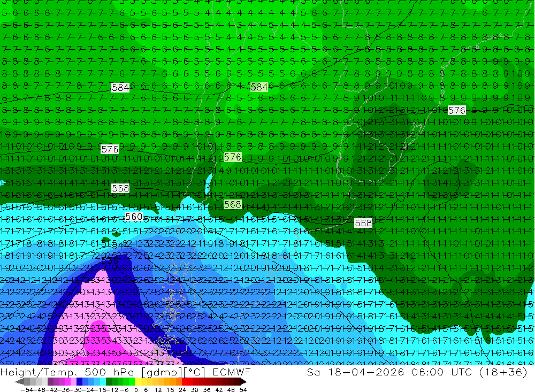Select the cyan swatch above -18 in the legend

[103, 382]
